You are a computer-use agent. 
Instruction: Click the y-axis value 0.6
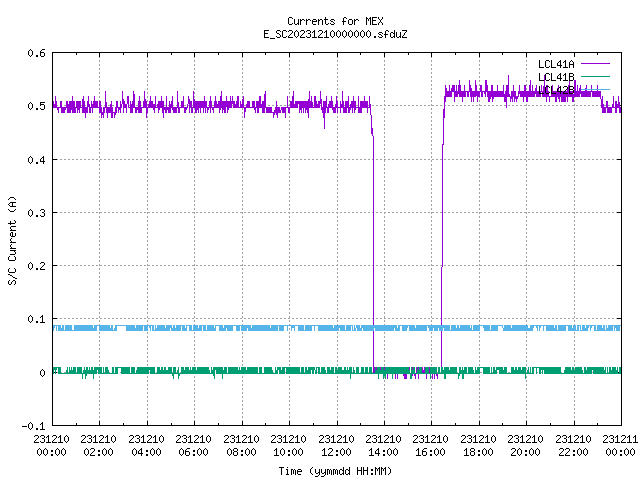coord(36,53)
